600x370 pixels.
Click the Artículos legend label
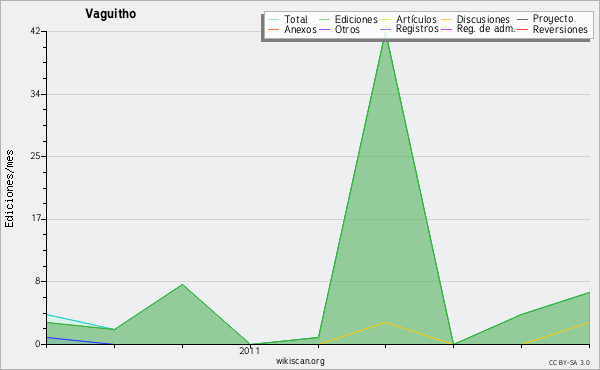click(x=416, y=19)
